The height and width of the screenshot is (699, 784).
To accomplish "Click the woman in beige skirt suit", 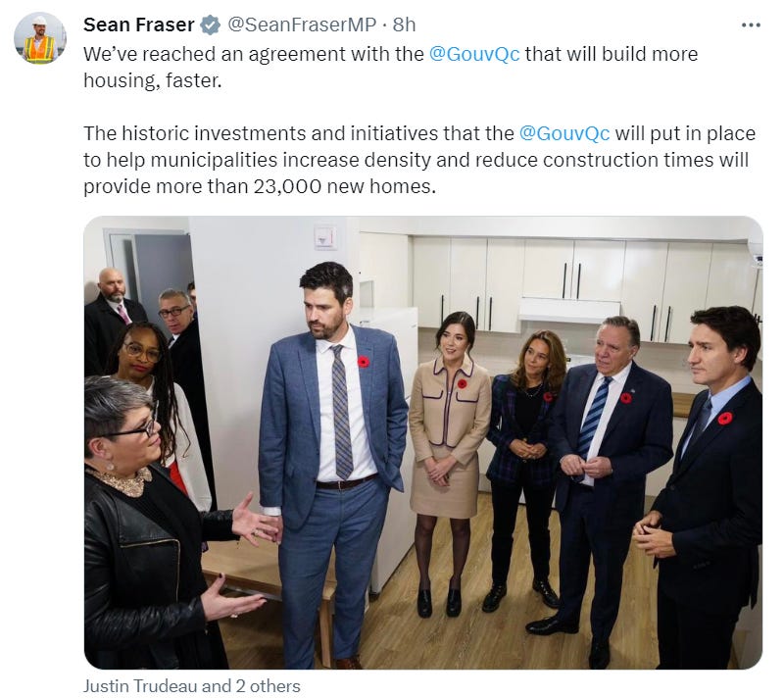I will [x=449, y=463].
